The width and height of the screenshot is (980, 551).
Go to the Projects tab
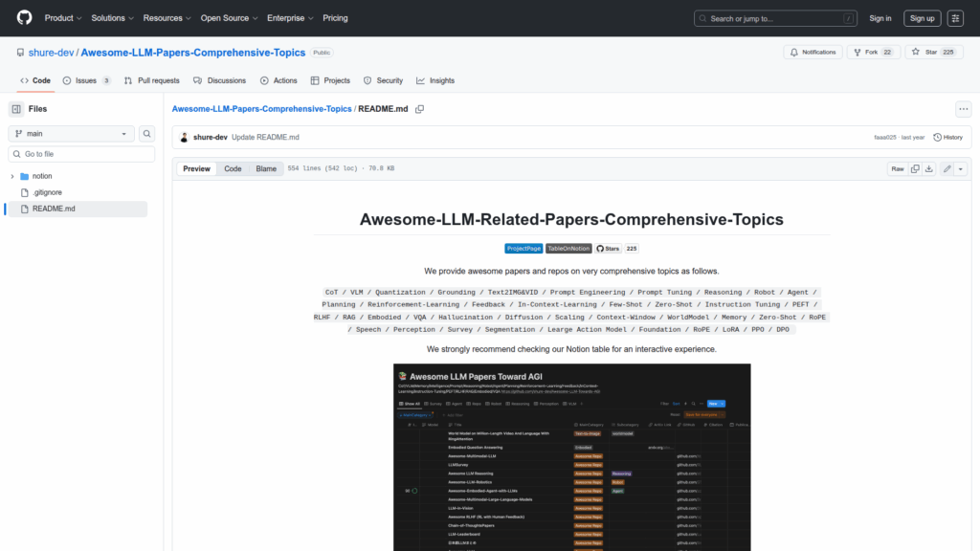pos(330,80)
